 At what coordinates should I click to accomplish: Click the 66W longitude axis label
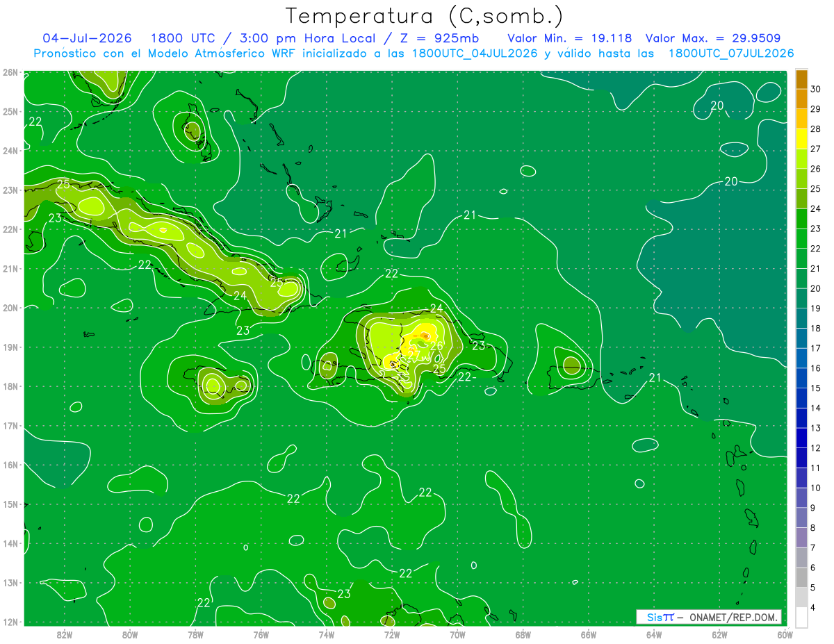(589, 634)
